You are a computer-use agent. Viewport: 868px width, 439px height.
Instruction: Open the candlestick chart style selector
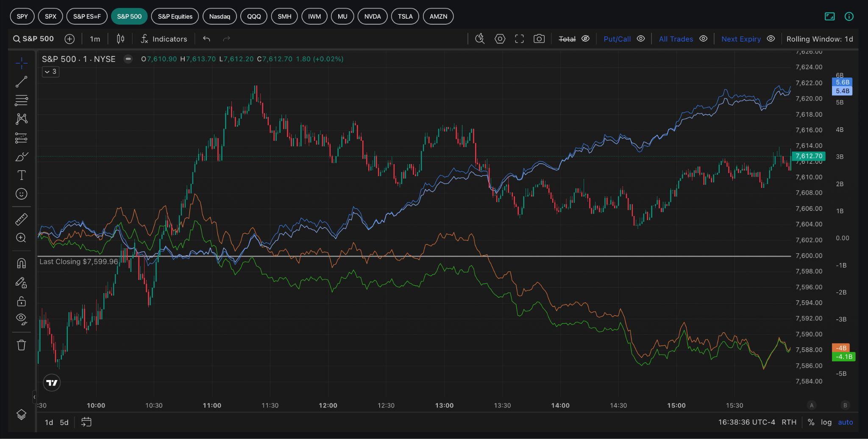(x=120, y=39)
